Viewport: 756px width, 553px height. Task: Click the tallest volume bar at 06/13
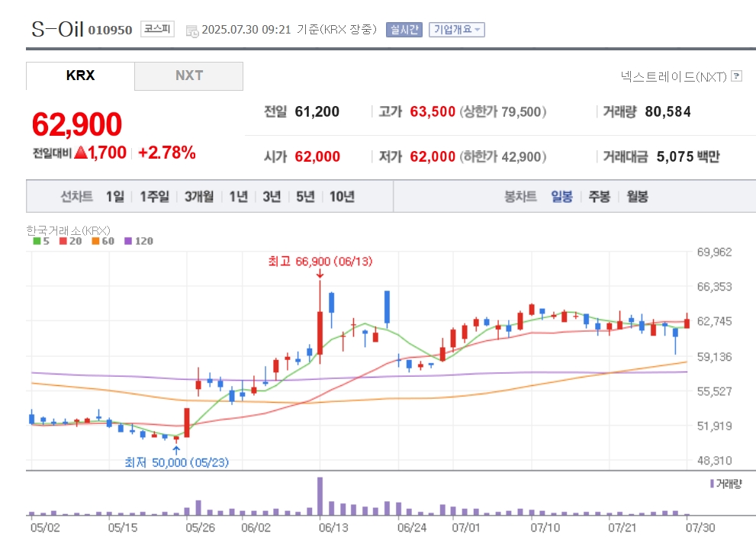click(x=320, y=496)
